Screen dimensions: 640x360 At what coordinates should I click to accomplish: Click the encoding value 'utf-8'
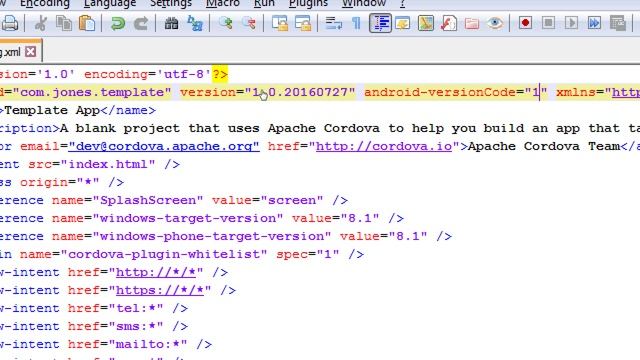click(x=184, y=74)
